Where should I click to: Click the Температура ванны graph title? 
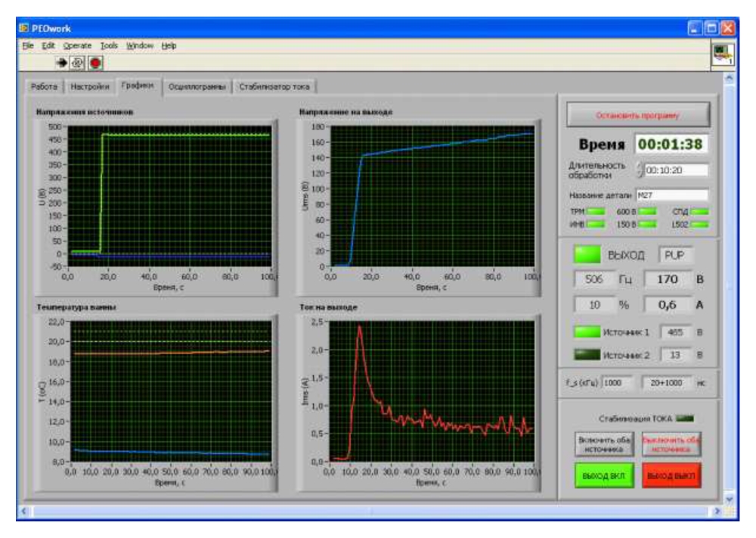[76, 307]
